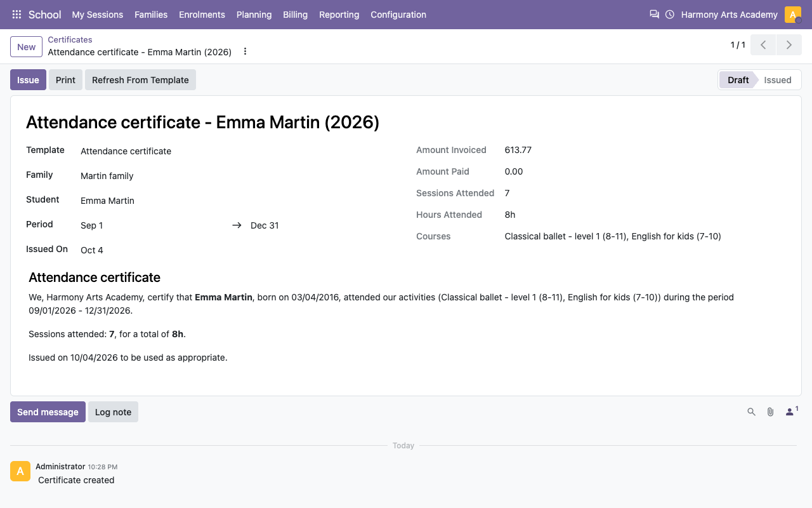Select the Draft status stage
This screenshot has height=508, width=812.
[x=738, y=80]
